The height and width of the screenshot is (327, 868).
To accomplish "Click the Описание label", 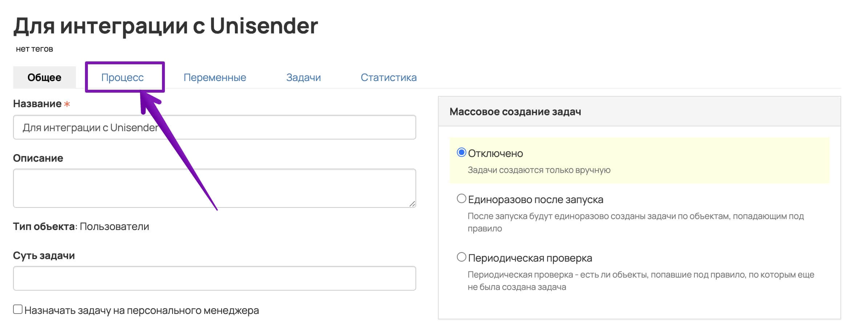I will pos(38,158).
